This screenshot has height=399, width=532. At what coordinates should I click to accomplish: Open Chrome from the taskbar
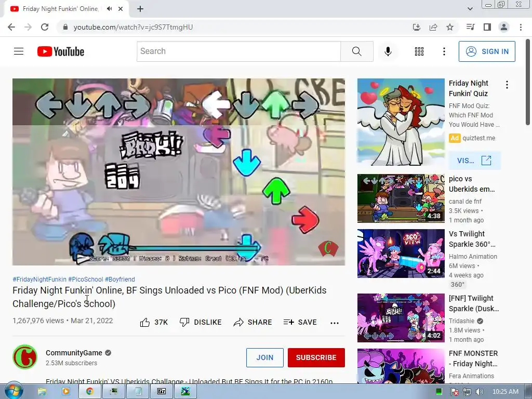(89, 392)
